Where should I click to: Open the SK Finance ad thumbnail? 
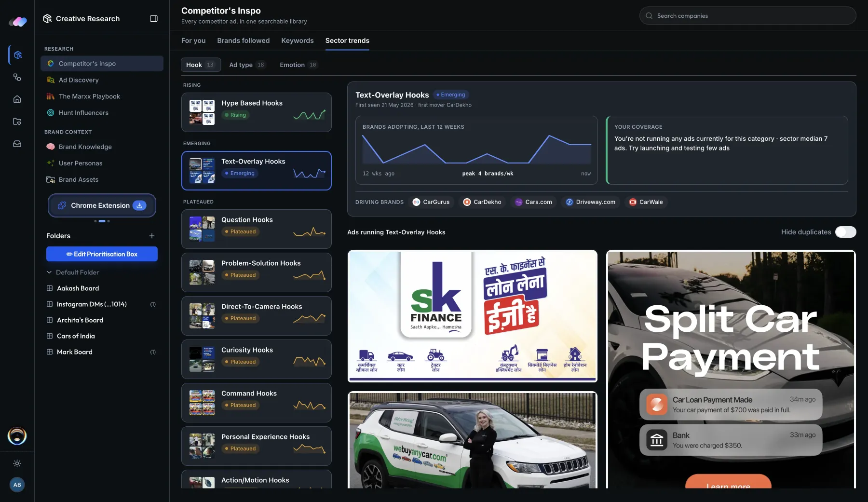point(473,316)
